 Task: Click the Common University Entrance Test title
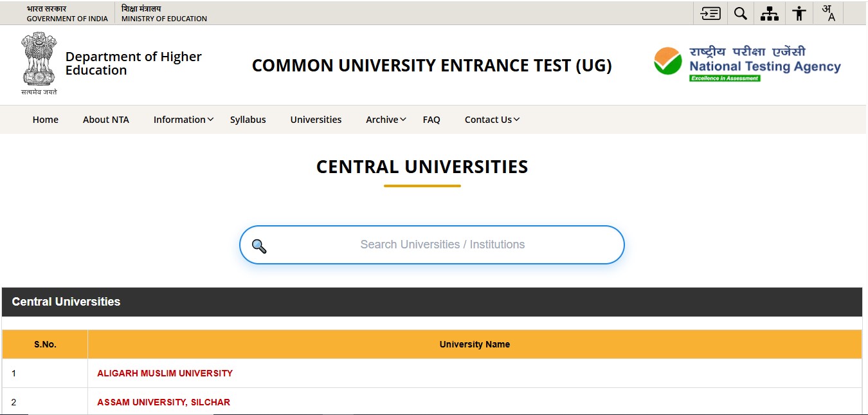(432, 66)
